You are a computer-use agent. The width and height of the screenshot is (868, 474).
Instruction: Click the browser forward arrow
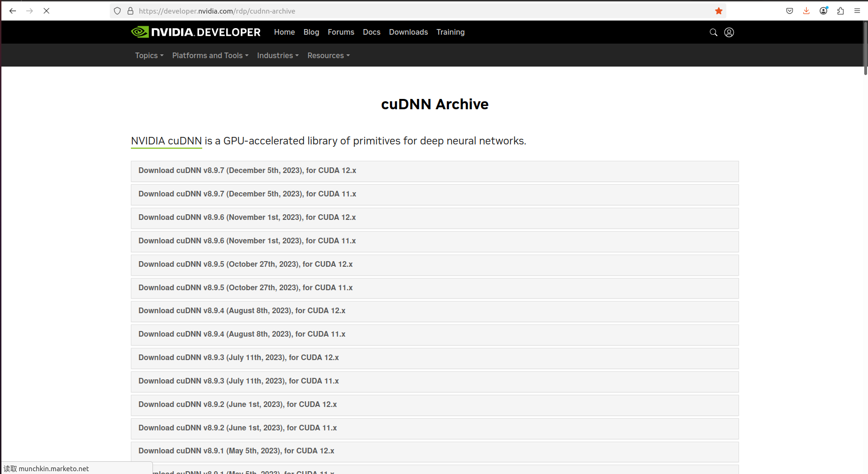coord(30,11)
